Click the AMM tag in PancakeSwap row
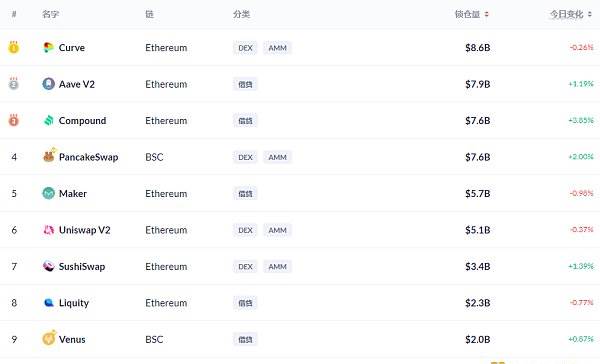The width and height of the screenshot is (600, 364). pos(277,157)
